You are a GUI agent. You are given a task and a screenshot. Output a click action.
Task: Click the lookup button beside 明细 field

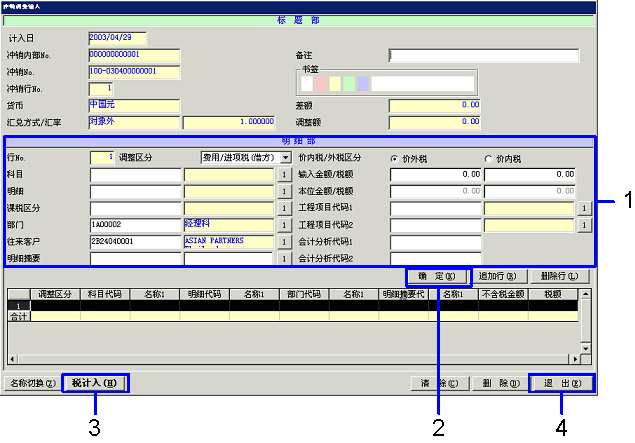pyautogui.click(x=284, y=192)
